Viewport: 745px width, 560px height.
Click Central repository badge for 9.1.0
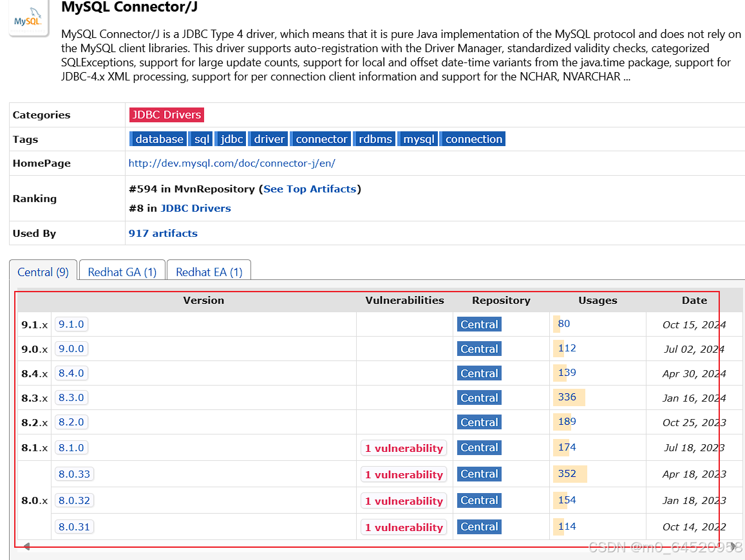(479, 324)
